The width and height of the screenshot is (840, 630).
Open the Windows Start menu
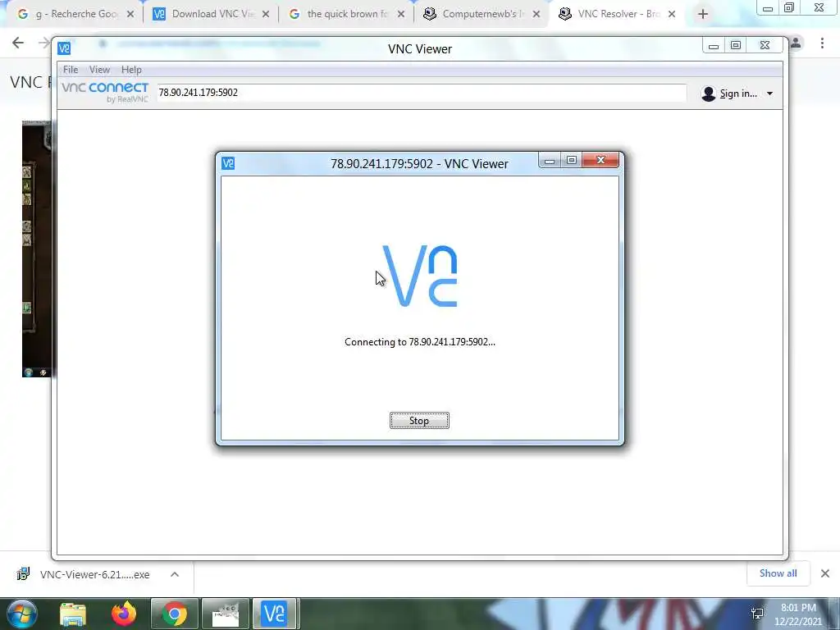[22, 614]
